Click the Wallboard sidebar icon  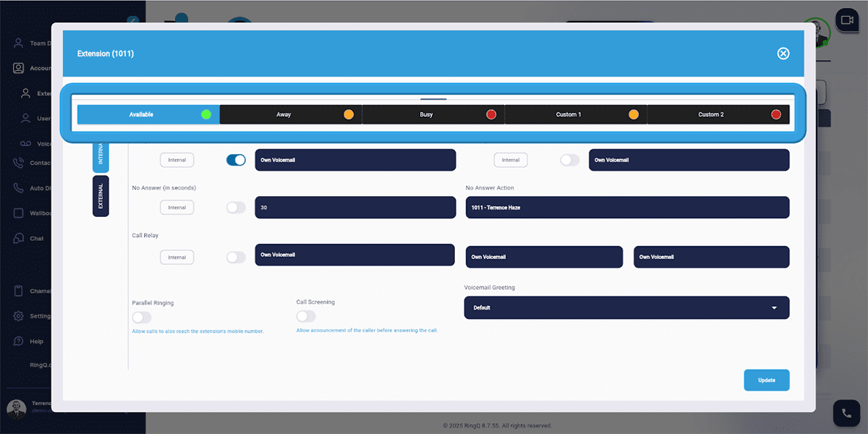pyautogui.click(x=19, y=213)
